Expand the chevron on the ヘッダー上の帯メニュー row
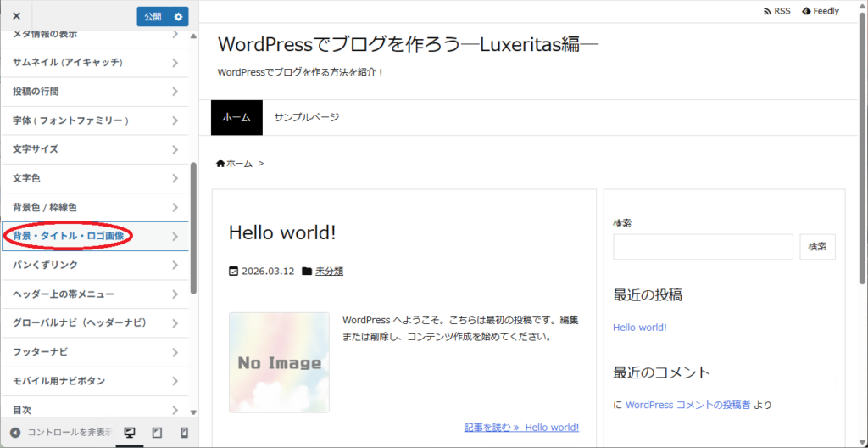Viewport: 868px width, 448px height. 175,294
